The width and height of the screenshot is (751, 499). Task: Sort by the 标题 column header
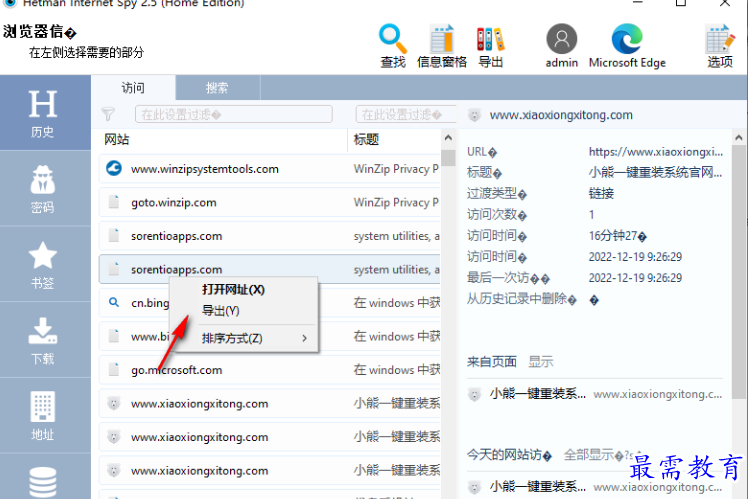point(366,139)
